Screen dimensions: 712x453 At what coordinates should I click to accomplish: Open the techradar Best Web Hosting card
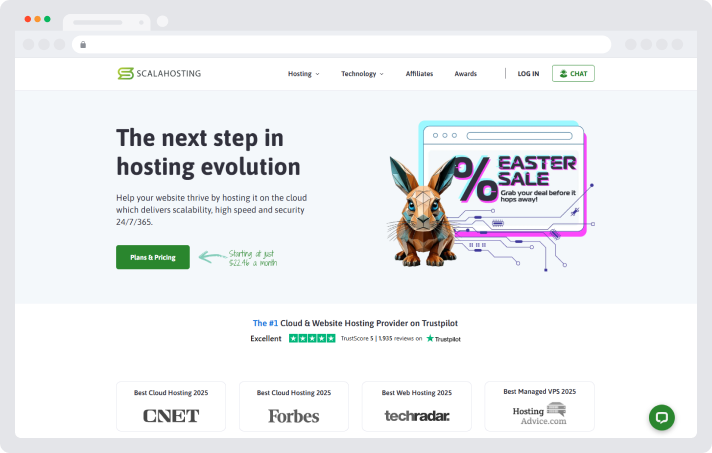416,406
